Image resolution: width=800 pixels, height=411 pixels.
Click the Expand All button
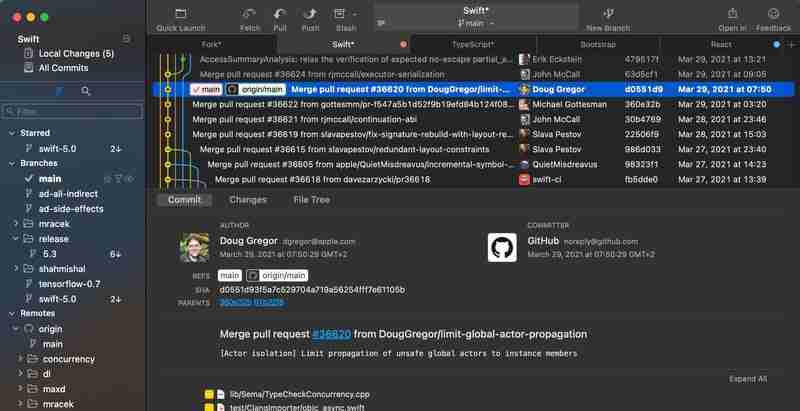tap(747, 379)
